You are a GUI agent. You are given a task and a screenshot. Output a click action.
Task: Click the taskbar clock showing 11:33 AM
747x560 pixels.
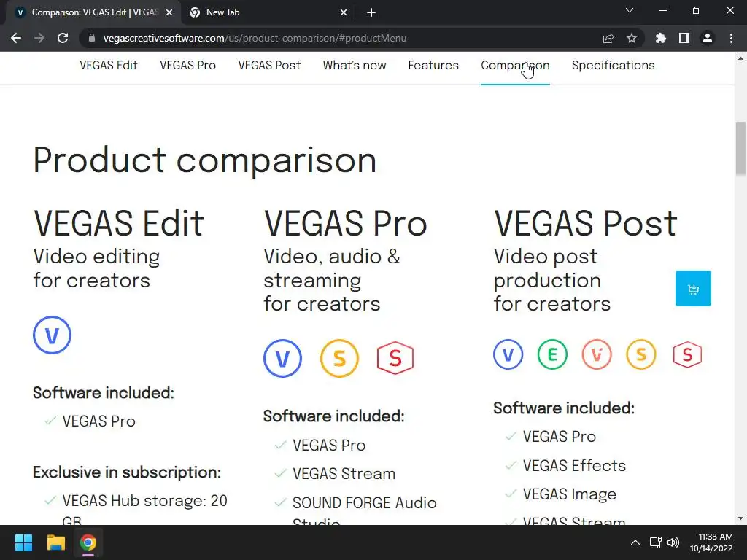click(x=711, y=542)
